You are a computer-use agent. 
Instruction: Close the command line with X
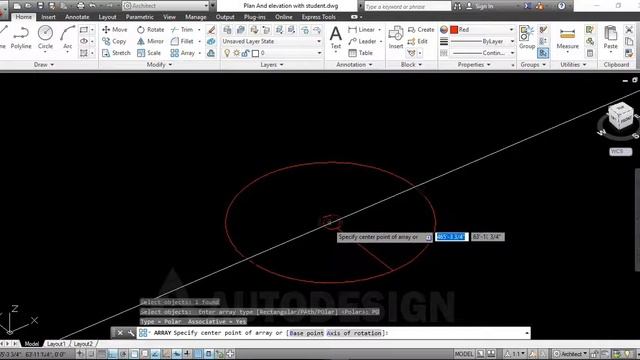coord(120,333)
